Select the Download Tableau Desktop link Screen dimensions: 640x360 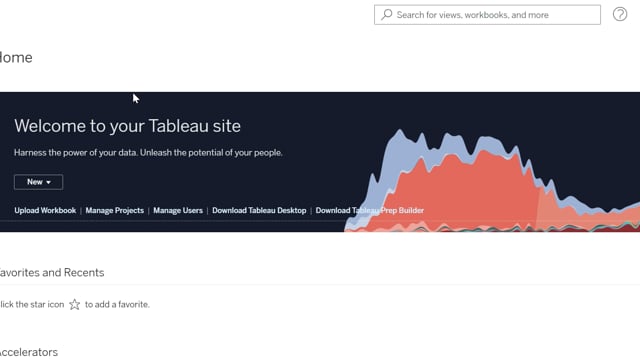coord(259,211)
